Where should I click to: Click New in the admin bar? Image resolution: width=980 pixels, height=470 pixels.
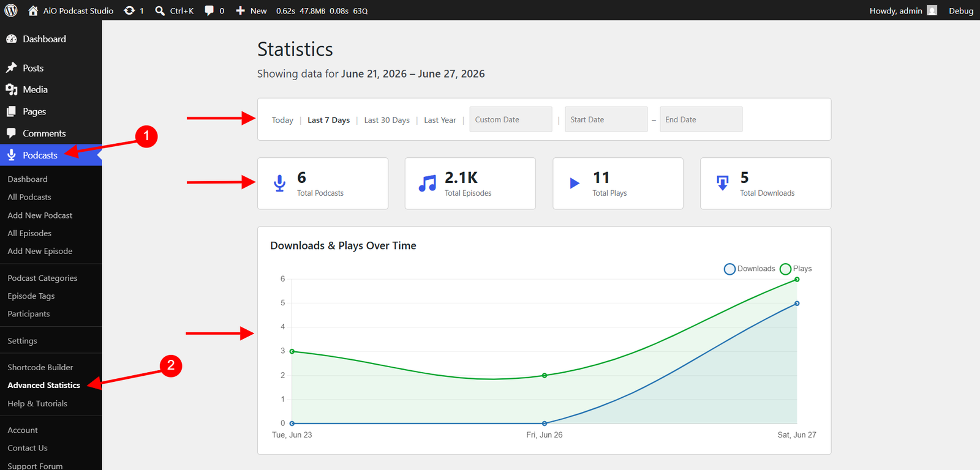[258, 10]
